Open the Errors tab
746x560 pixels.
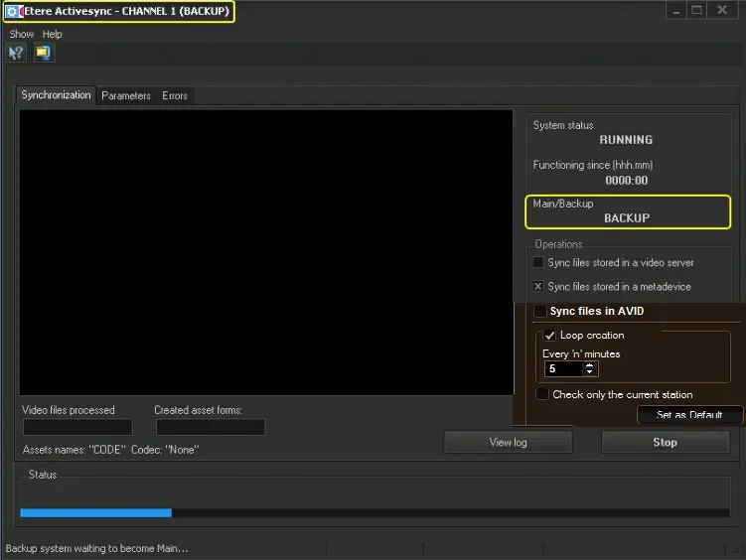pos(175,95)
